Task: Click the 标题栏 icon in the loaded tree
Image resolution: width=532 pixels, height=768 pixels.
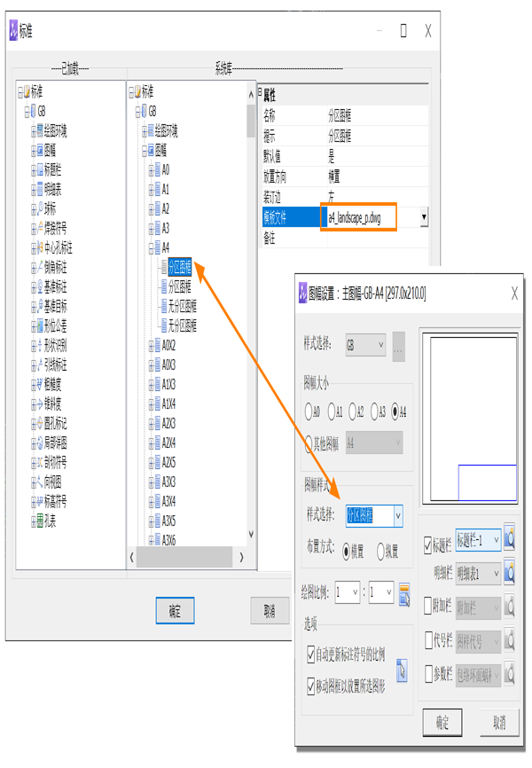Action: tap(40, 170)
